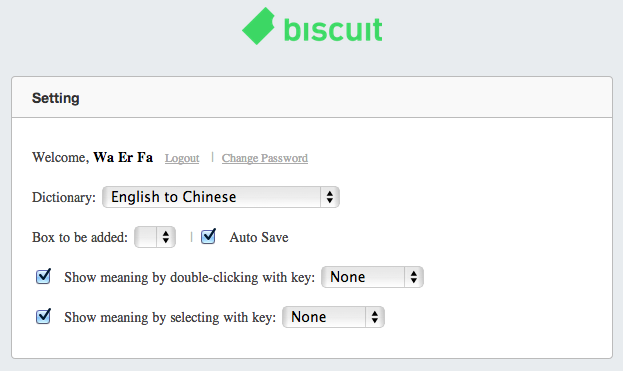
Task: Click arrows on double-clicking key selector
Action: (414, 277)
